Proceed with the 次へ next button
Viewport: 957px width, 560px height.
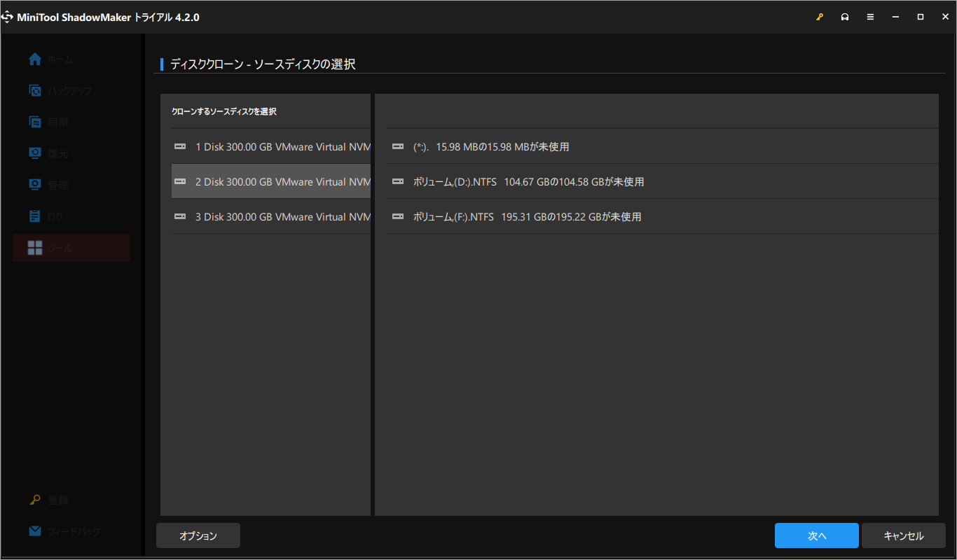click(x=817, y=535)
